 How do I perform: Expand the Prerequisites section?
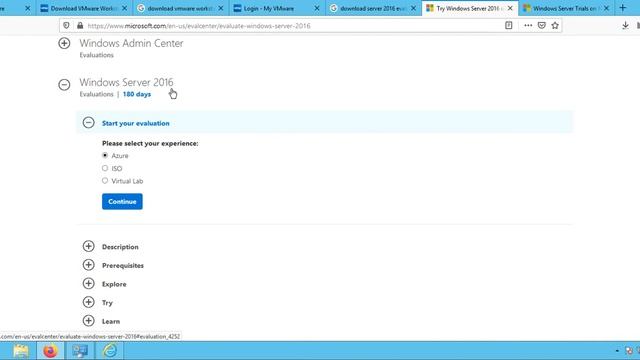pos(89,265)
